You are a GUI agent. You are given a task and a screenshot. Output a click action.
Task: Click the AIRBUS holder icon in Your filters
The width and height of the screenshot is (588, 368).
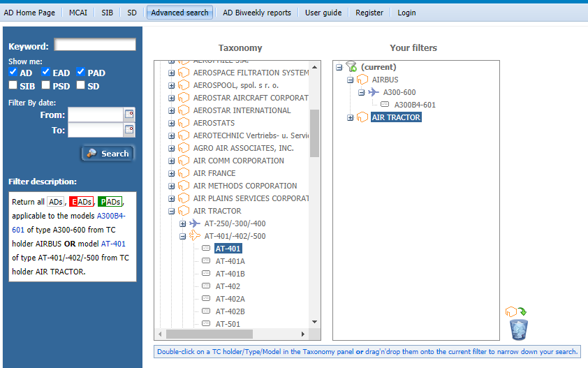pos(362,80)
